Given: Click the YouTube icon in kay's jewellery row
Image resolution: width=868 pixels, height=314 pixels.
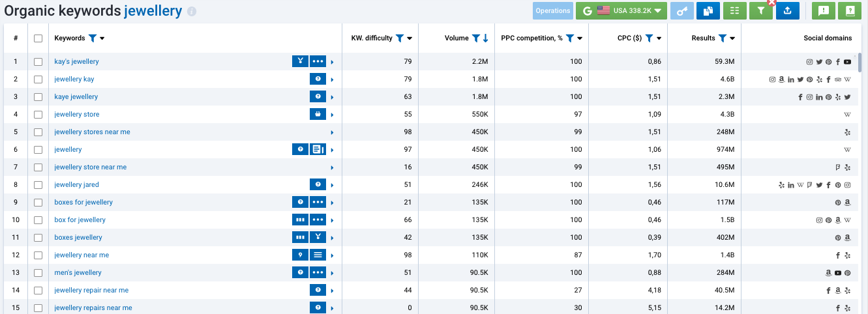Looking at the screenshot, I should click(847, 62).
